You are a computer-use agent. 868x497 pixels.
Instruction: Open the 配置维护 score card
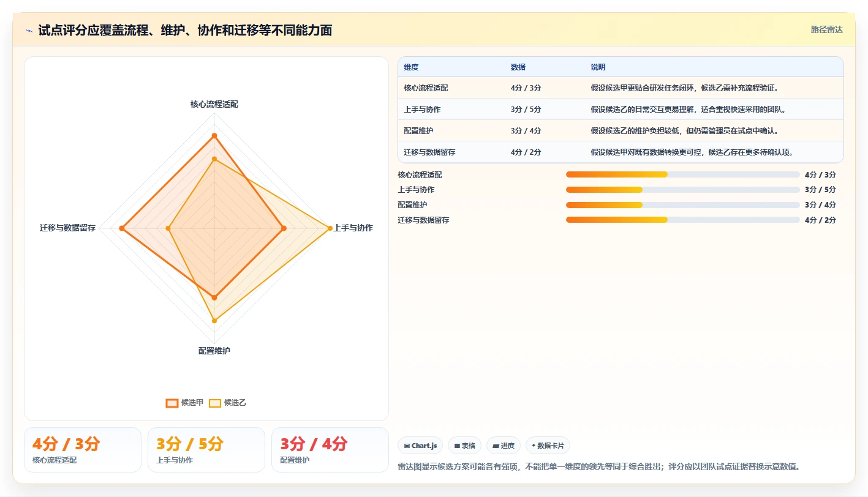(330, 450)
